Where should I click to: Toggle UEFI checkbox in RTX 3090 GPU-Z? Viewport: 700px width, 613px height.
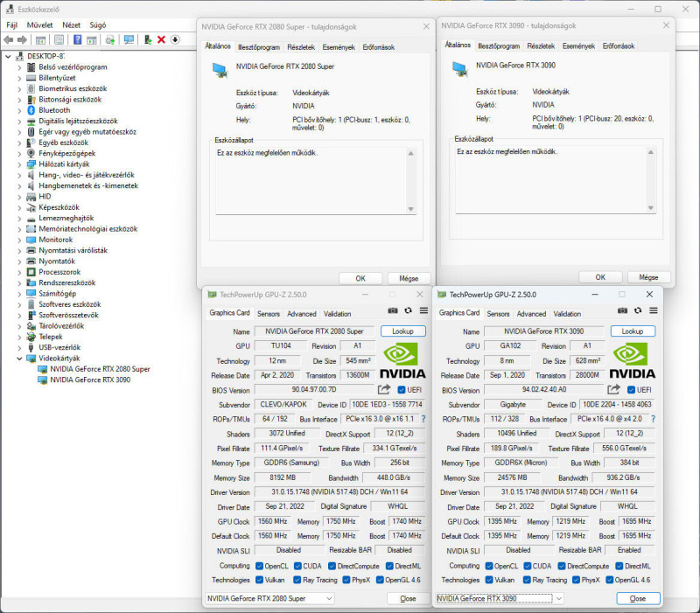(631, 390)
